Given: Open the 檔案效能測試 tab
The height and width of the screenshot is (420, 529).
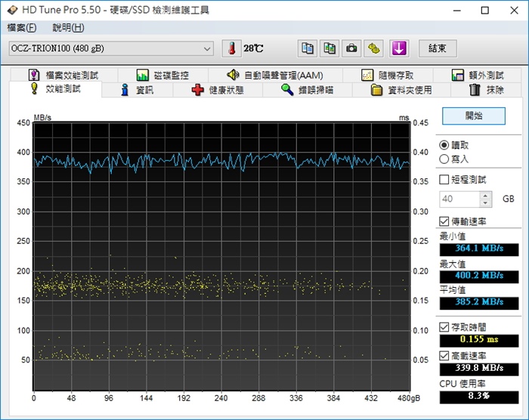Looking at the screenshot, I should (x=63, y=75).
